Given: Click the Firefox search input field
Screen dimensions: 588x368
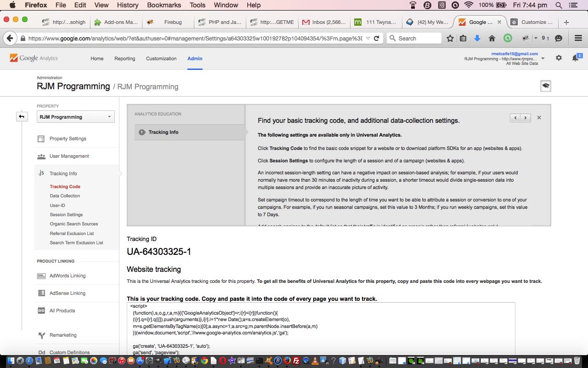Looking at the screenshot, I should 414,38.
